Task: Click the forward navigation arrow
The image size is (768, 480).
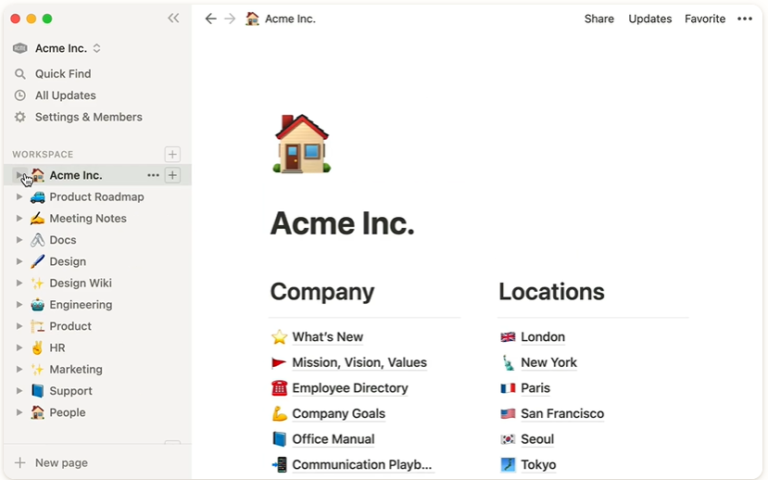Action: tap(230, 19)
